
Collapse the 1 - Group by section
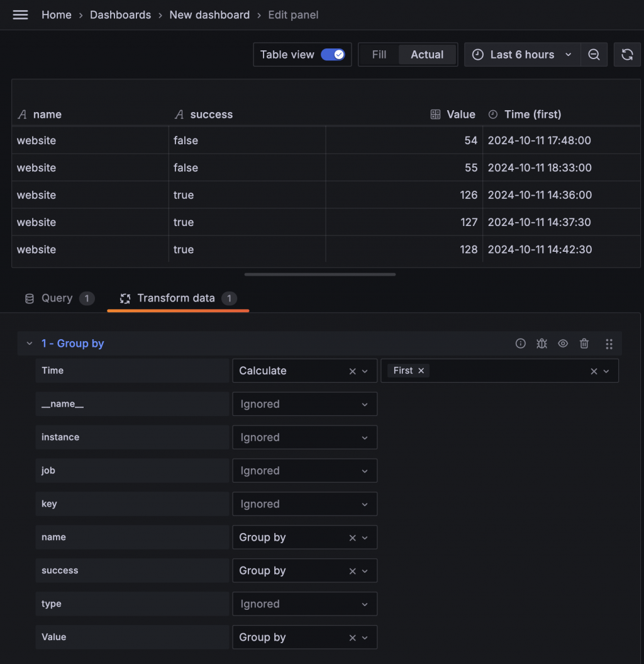[x=29, y=344]
